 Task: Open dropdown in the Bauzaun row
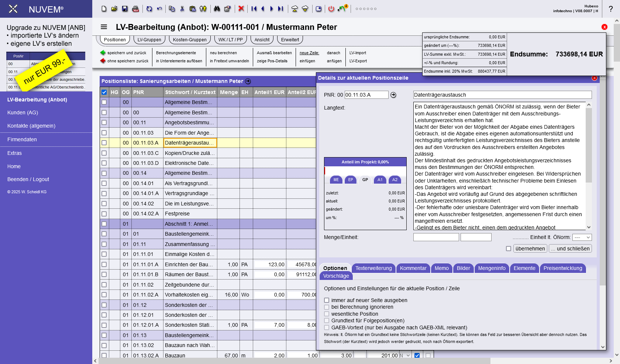click(x=404, y=356)
